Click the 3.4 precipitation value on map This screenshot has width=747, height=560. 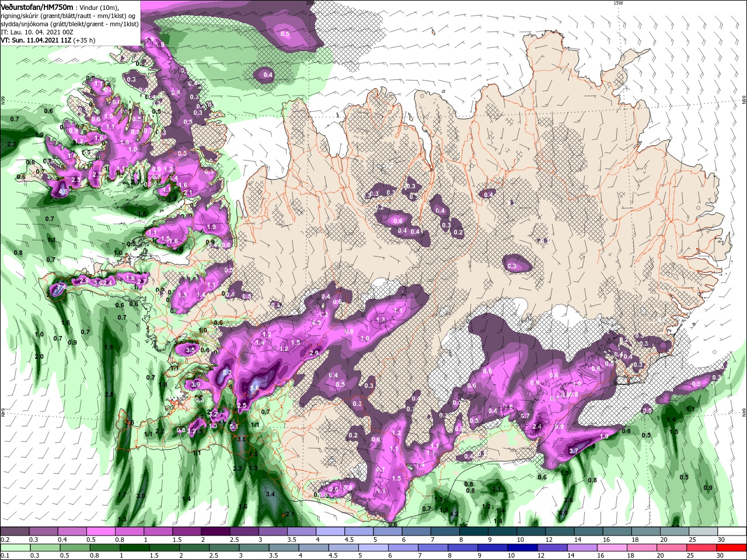pyautogui.click(x=270, y=494)
